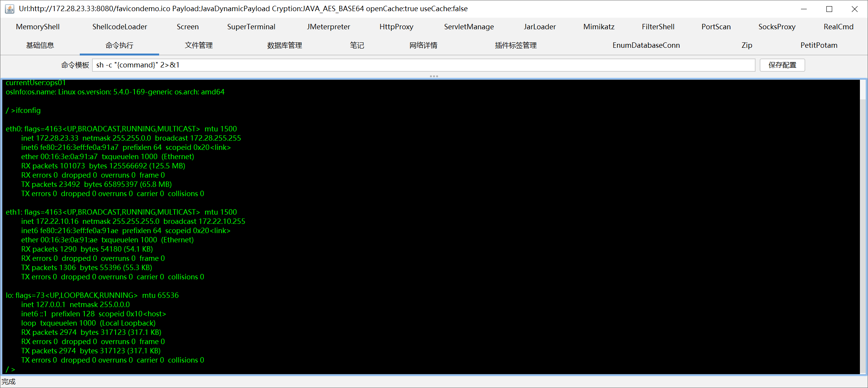This screenshot has width=868, height=388.
Task: Click the 'inet 127.0.0.1' line
Action: point(76,304)
